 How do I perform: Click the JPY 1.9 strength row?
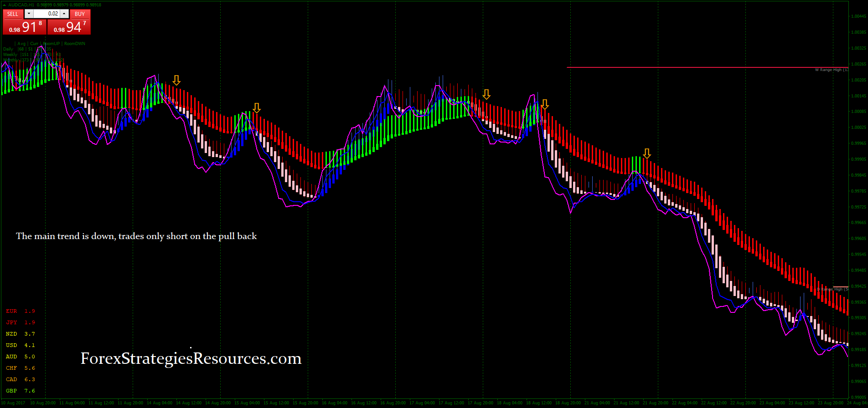click(x=21, y=322)
